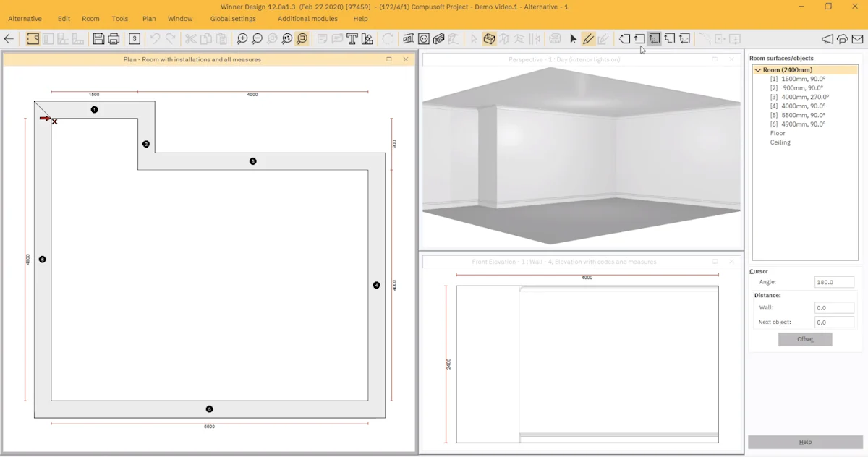Open the Additional modules menu
Viewport: 868px width, 457px height.
(307, 19)
